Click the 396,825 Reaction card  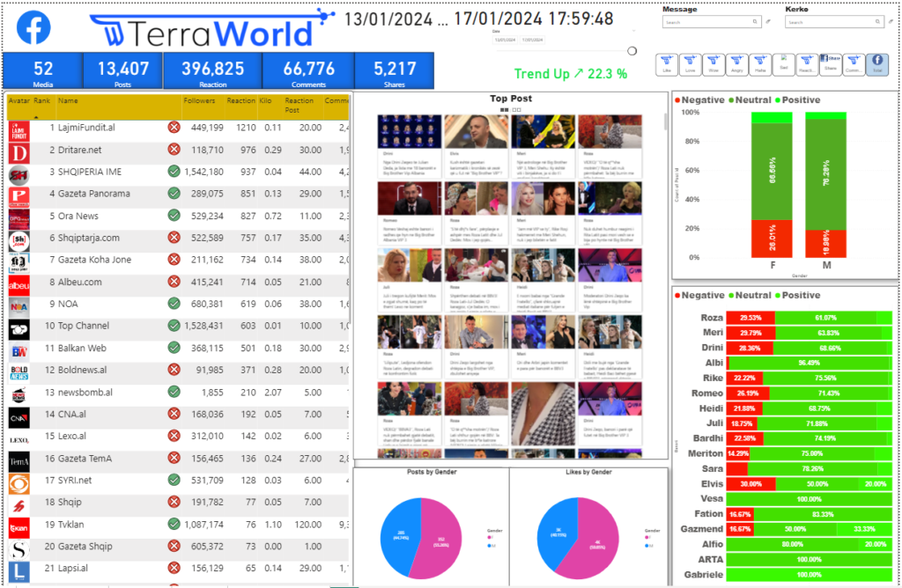pos(213,71)
